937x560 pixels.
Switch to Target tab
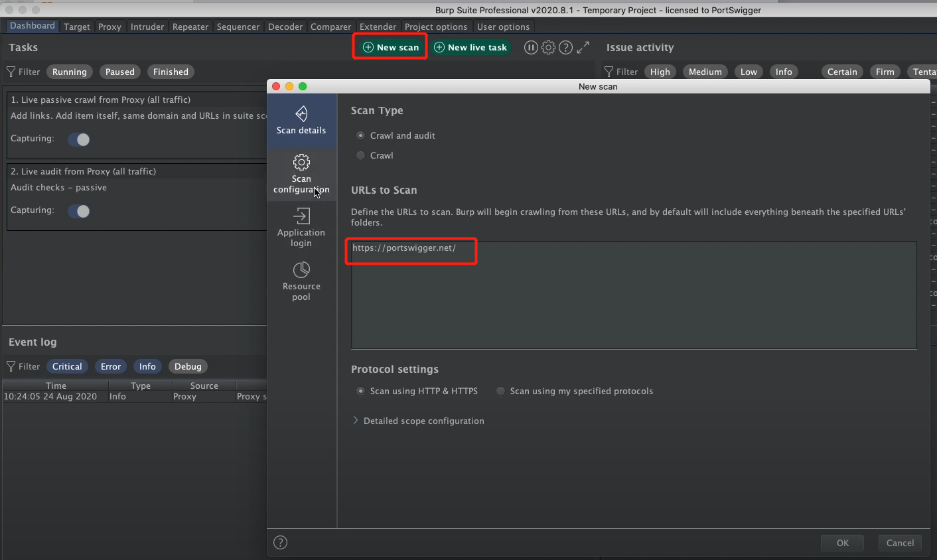click(x=77, y=27)
